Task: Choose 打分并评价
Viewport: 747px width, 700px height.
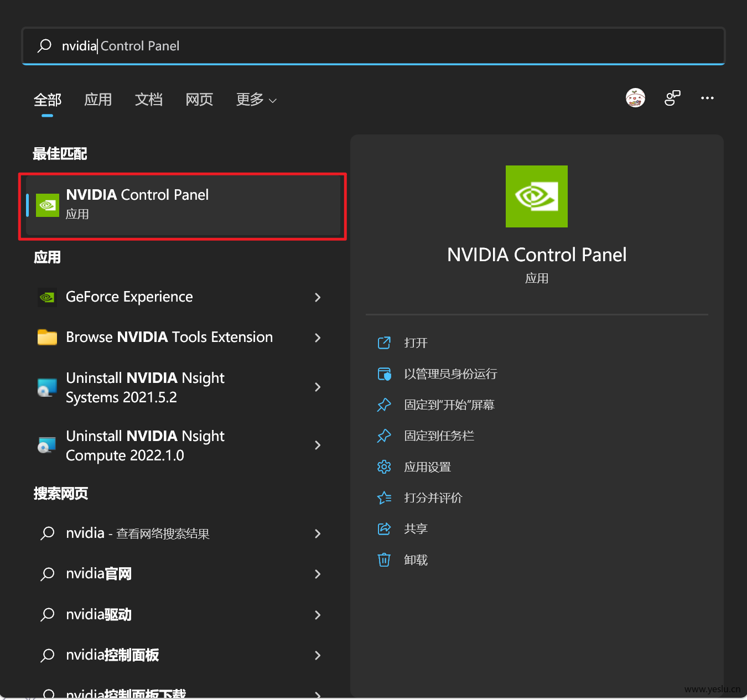Action: (x=433, y=498)
